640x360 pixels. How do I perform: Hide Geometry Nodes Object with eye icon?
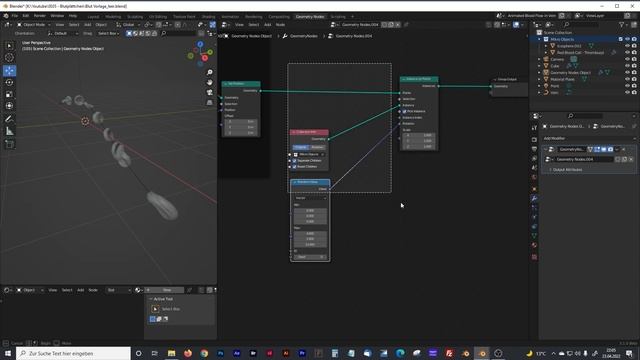pyautogui.click(x=627, y=72)
